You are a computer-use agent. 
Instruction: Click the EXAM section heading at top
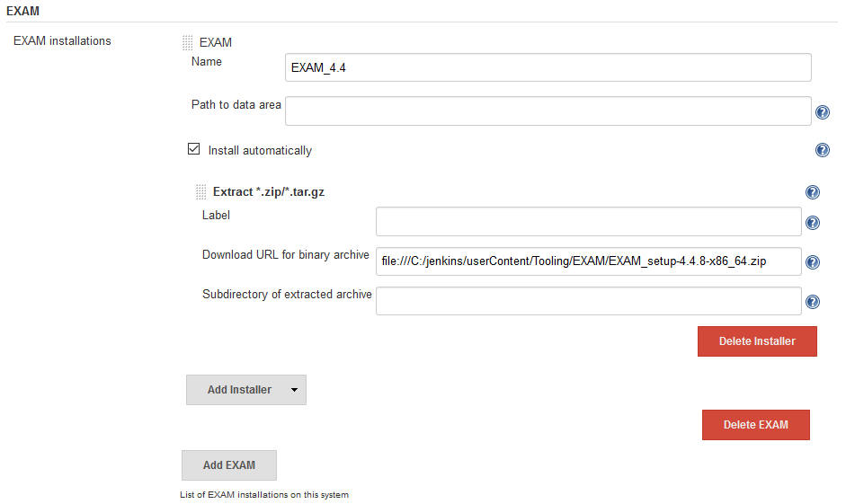(22, 11)
